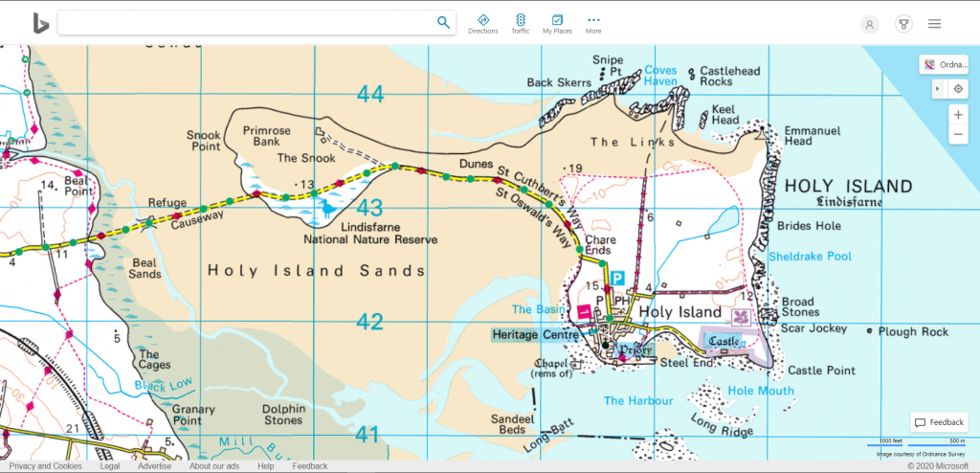Click the Dolphin Stones label
Screen dimensions: 980x473
[x=284, y=415]
